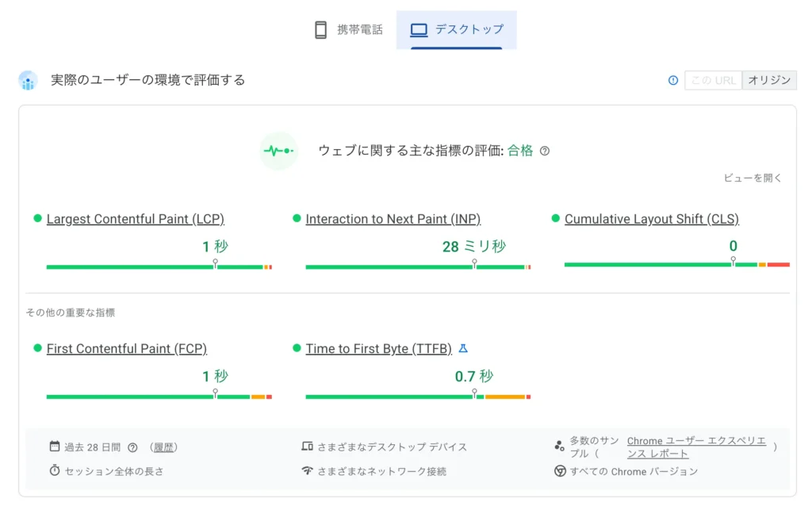
Task: Click the sample users icon beside 多数のサンプル
Action: (x=561, y=446)
